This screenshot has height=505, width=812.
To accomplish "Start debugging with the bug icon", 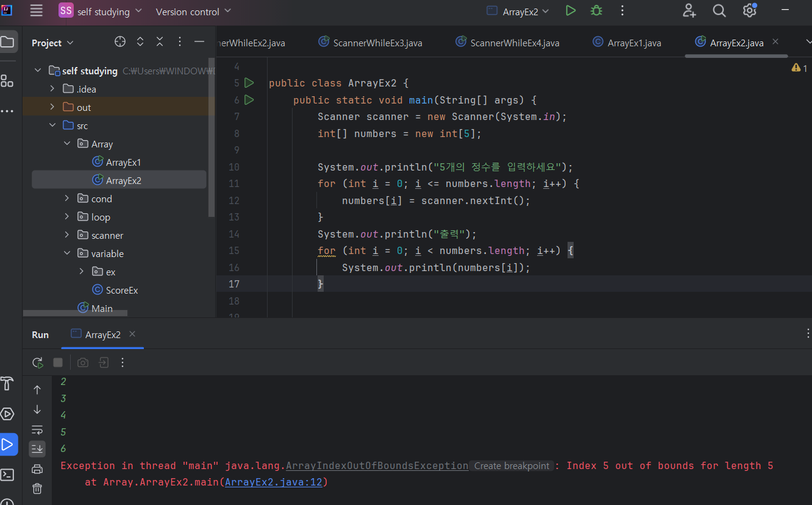I will (596, 10).
